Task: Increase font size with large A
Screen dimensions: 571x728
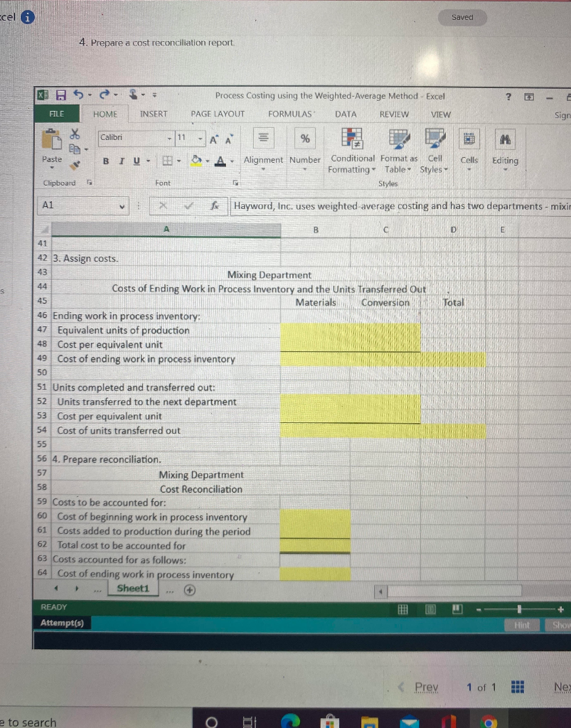Action: 213,139
